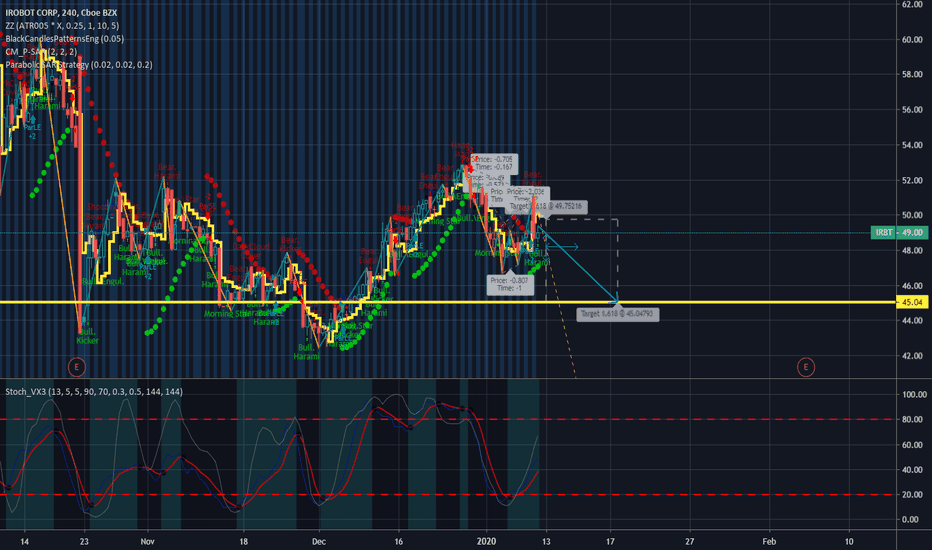Click the yellow horizontal line at 45.04

[x=448, y=302]
